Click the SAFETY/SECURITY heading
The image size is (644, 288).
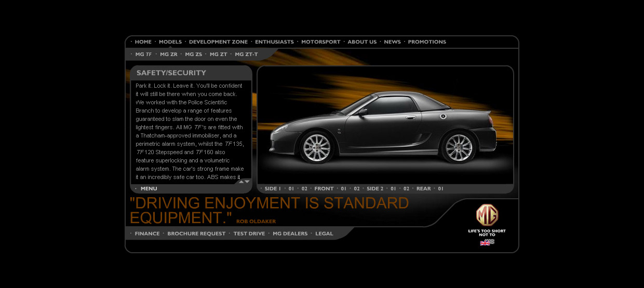click(x=171, y=73)
